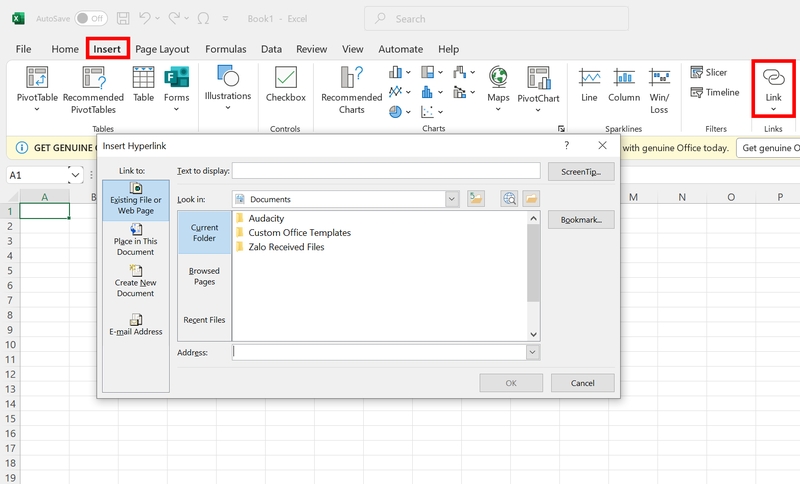Open Customize Quick Access Toolbar dropdown
Screen dimensions: 800x484
click(x=226, y=19)
